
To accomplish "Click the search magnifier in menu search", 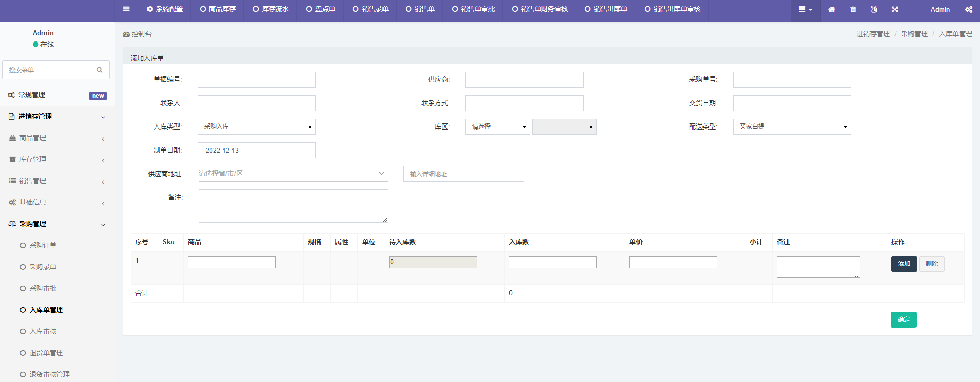I will pos(99,70).
